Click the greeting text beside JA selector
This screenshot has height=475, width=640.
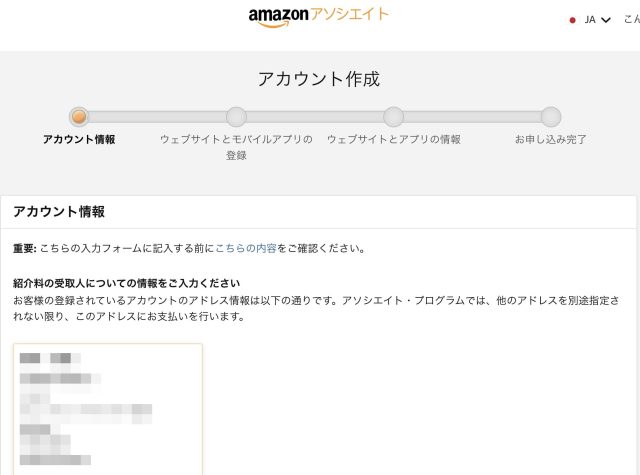tap(631, 20)
